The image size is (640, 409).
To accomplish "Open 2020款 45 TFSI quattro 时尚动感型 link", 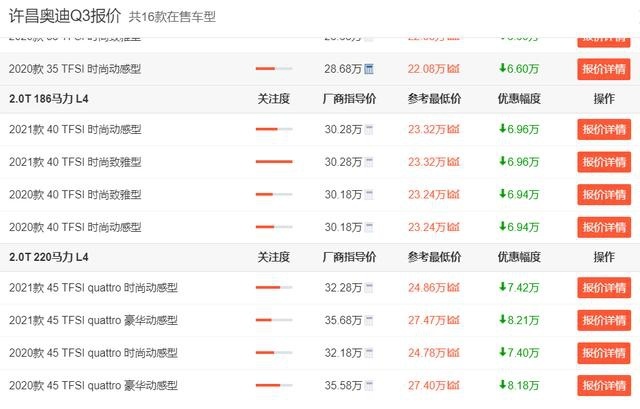I will coord(93,353).
